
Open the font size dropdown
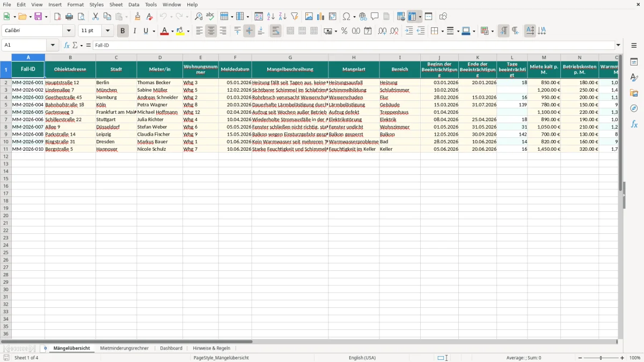pyautogui.click(x=107, y=31)
